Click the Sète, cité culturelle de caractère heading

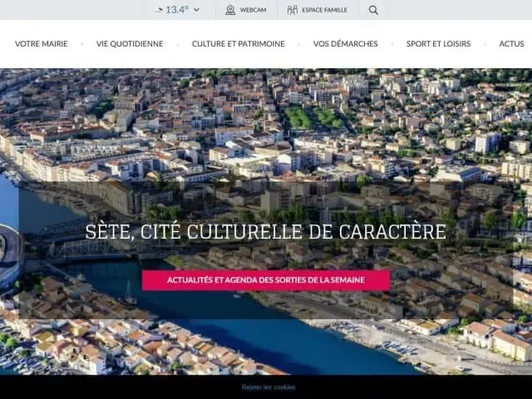click(x=266, y=232)
